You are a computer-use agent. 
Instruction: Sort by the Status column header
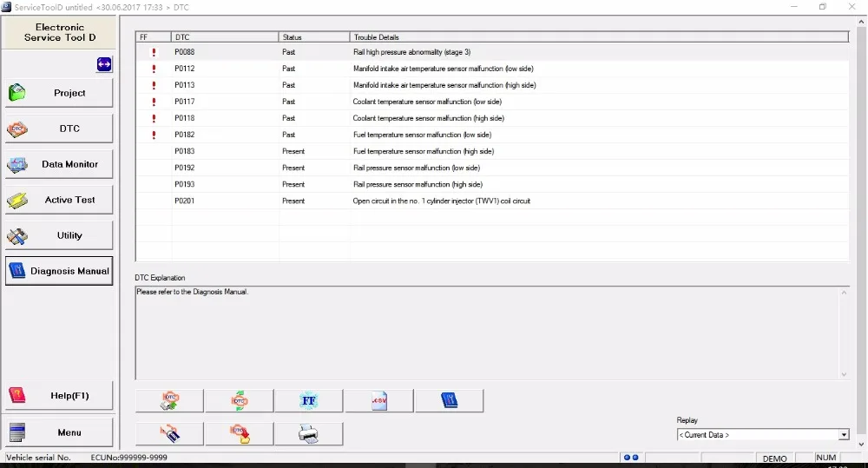pos(314,37)
